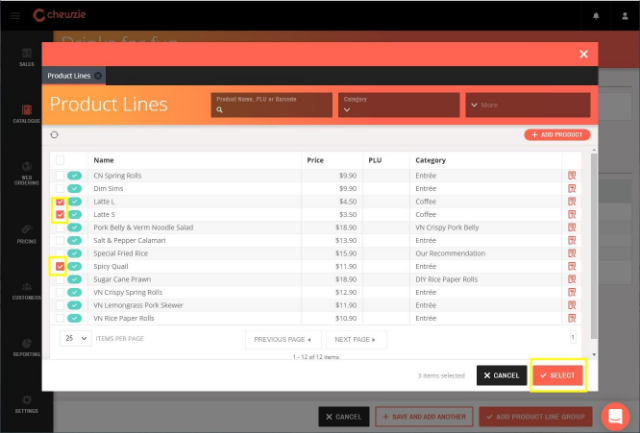Click the Chewzie logo
Screen dimensions: 640x433
60,15
